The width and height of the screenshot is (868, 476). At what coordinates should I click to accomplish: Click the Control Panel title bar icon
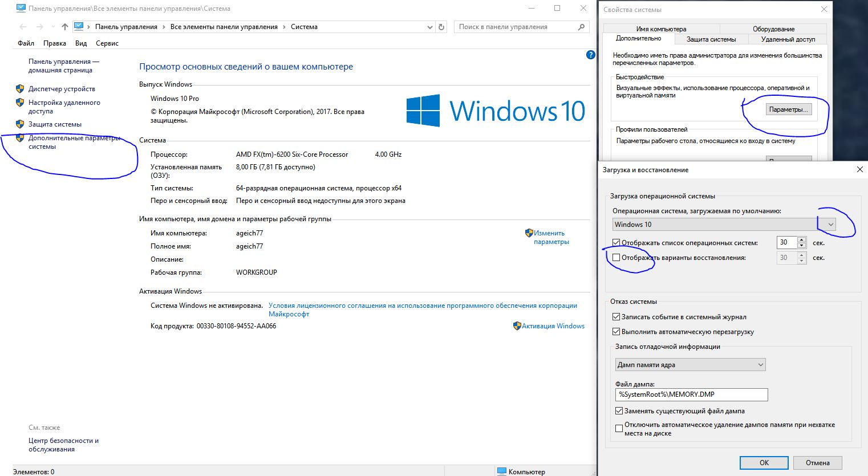21,9
